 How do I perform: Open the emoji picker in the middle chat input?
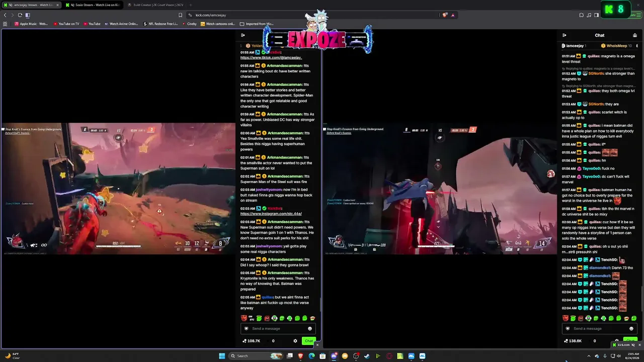[x=310, y=328]
